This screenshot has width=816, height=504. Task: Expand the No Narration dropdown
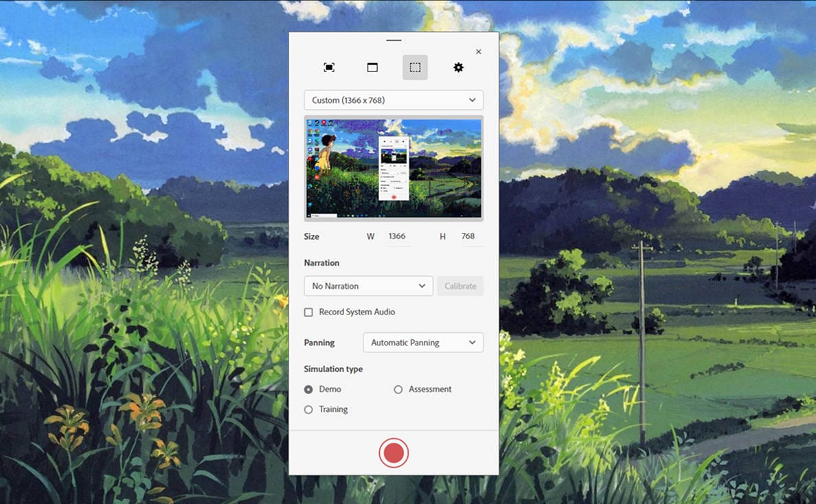pyautogui.click(x=368, y=286)
